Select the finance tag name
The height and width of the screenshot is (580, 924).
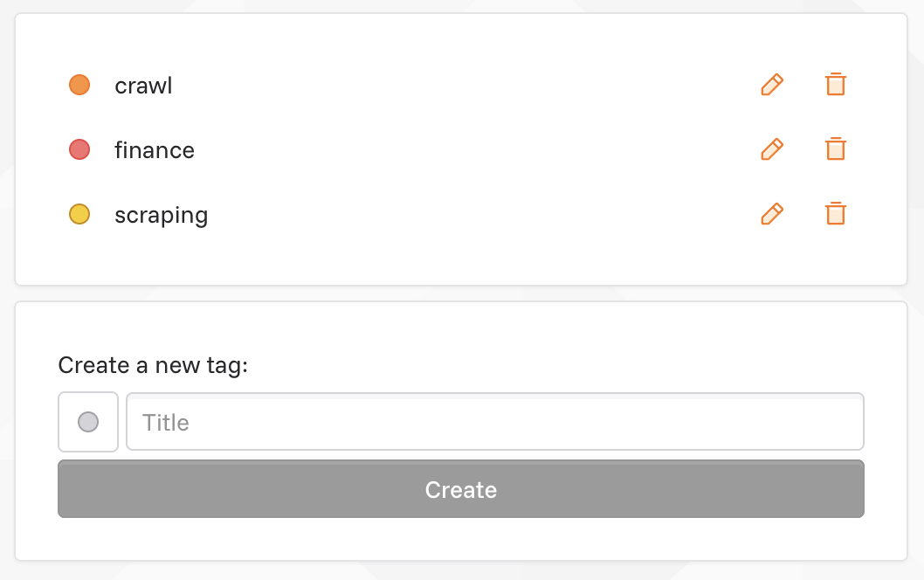click(155, 150)
